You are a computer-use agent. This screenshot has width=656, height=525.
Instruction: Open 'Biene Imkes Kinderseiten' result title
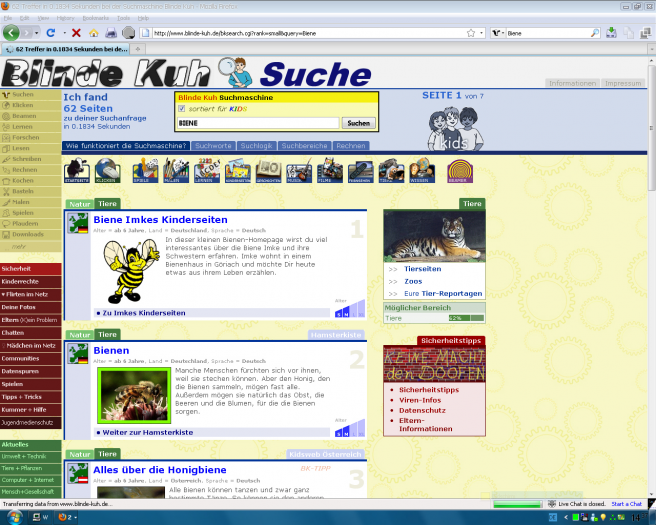(x=161, y=220)
